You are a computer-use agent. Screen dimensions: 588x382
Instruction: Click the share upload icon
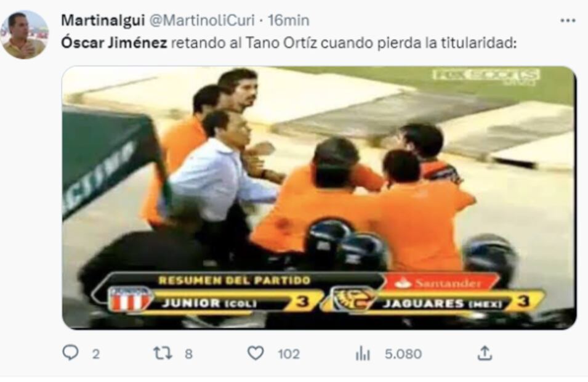pos(485,353)
